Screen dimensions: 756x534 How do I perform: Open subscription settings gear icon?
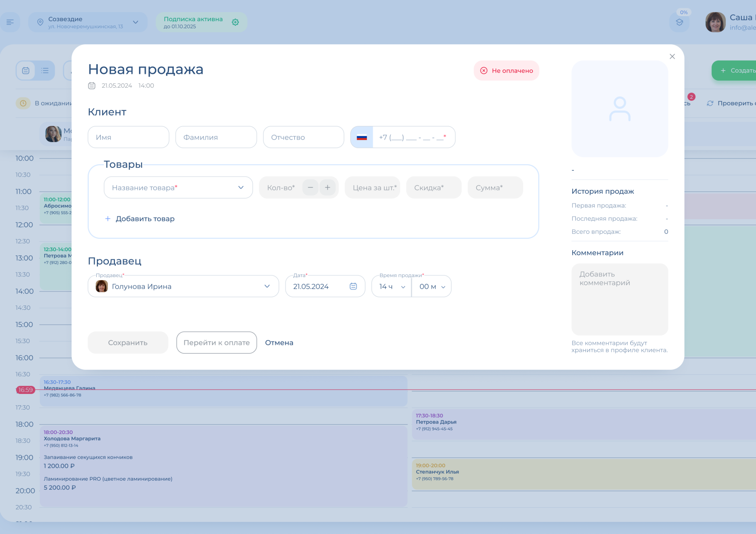pos(235,22)
